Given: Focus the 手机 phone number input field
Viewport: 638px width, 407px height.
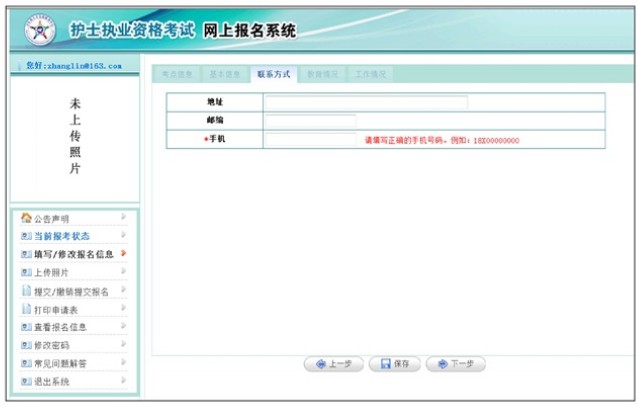Looking at the screenshot, I should click(310, 140).
